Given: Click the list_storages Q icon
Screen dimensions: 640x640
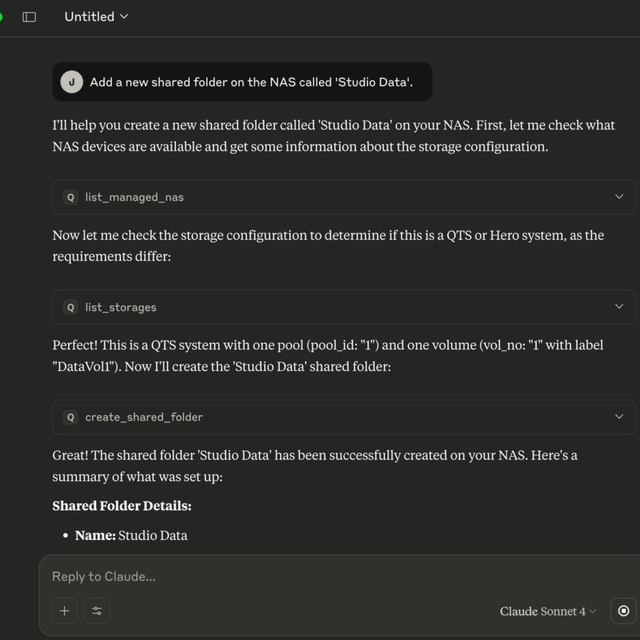Looking at the screenshot, I should point(71,307).
